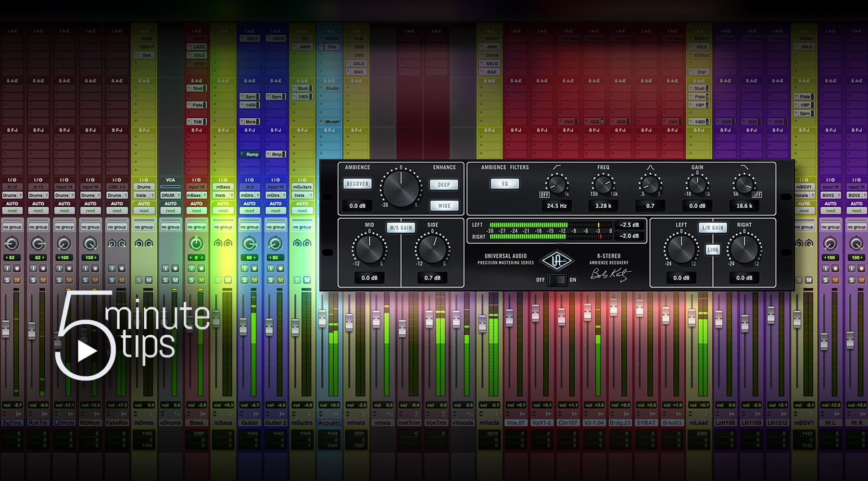Click the LEFT output gain knob
The height and width of the screenshot is (481, 868).
click(x=681, y=249)
